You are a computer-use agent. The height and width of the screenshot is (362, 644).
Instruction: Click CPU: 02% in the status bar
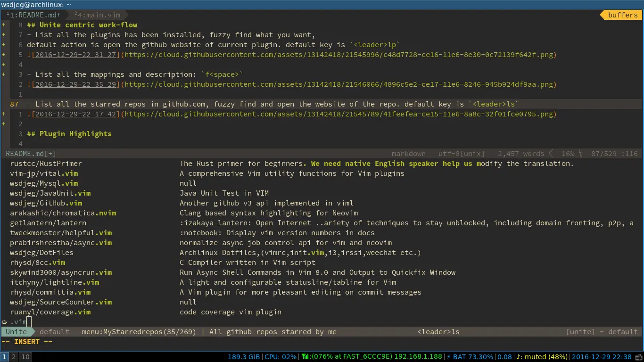pyautogui.click(x=281, y=357)
